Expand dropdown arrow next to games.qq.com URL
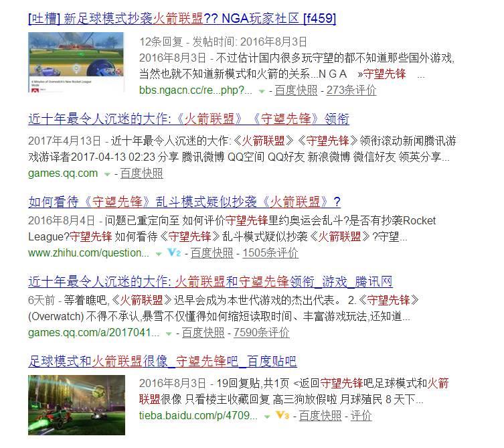The image size is (504, 448). tap(107, 175)
